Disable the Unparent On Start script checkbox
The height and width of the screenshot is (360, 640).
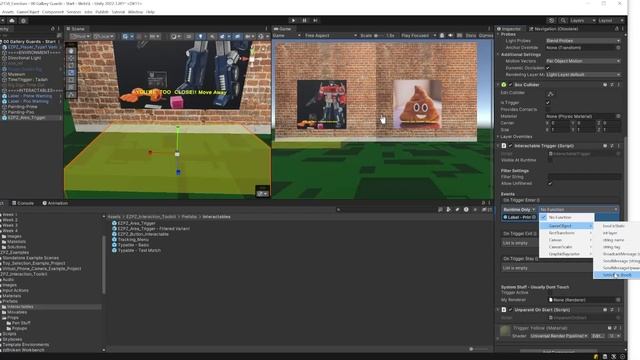point(511,310)
